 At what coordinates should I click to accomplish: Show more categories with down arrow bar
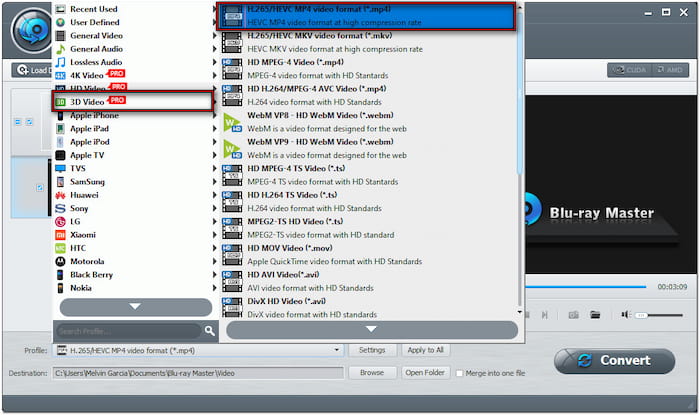pyautogui.click(x=136, y=307)
